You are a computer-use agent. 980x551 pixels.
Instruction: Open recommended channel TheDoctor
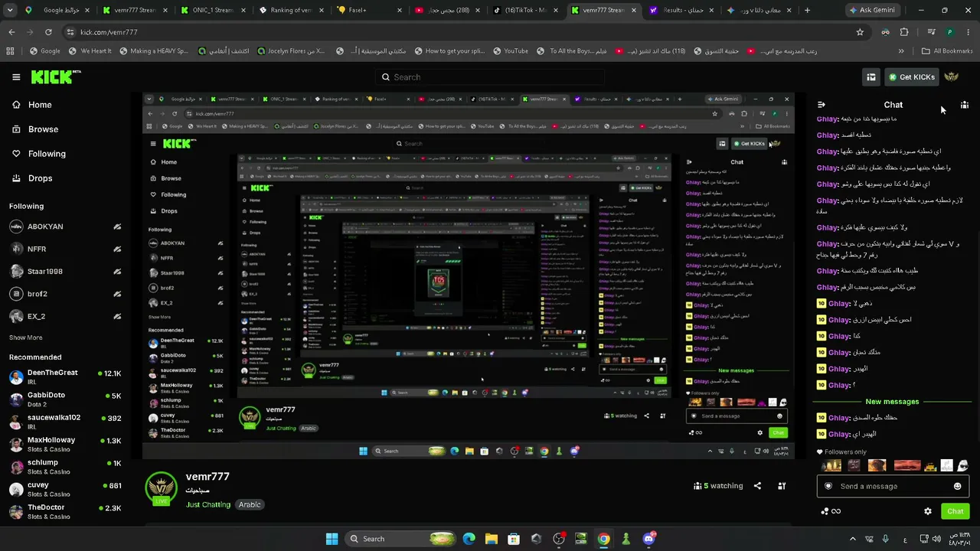65,512
